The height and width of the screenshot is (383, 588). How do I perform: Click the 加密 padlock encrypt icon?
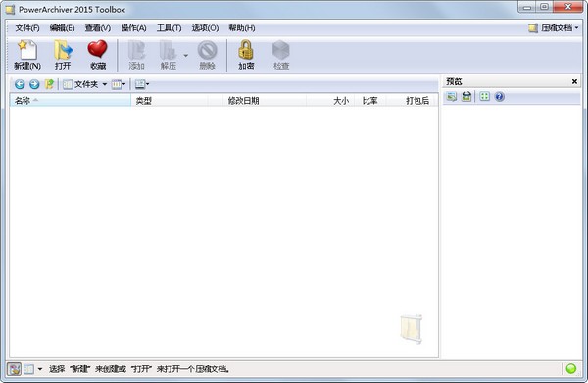(246, 55)
